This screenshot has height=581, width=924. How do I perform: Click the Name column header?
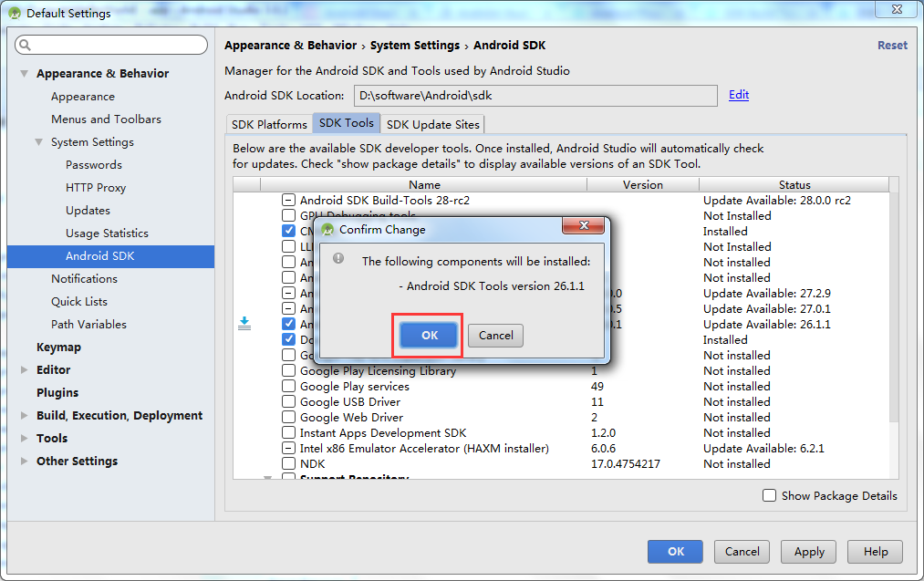[424, 184]
